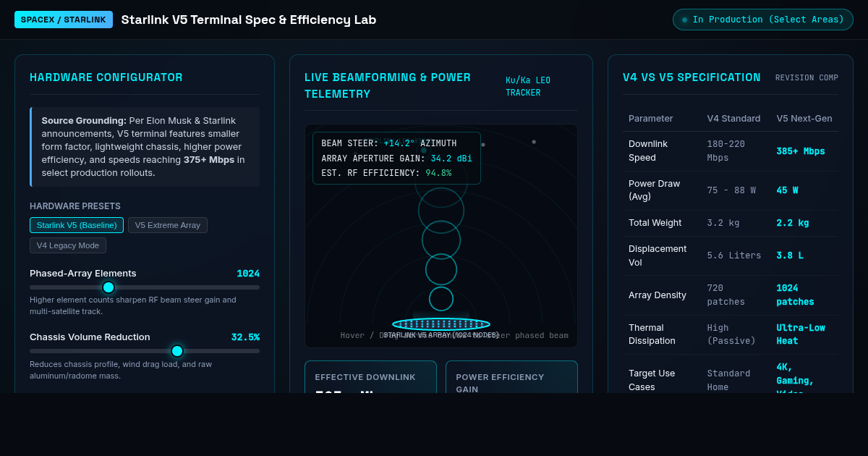Click the V4 Standard column header

[x=733, y=118]
